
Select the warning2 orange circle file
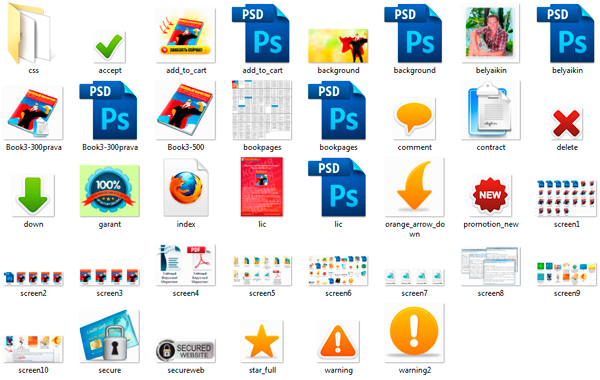(x=414, y=333)
